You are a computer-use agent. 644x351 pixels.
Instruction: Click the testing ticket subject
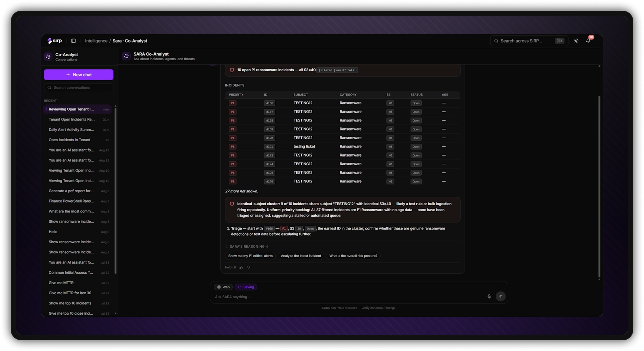point(304,147)
